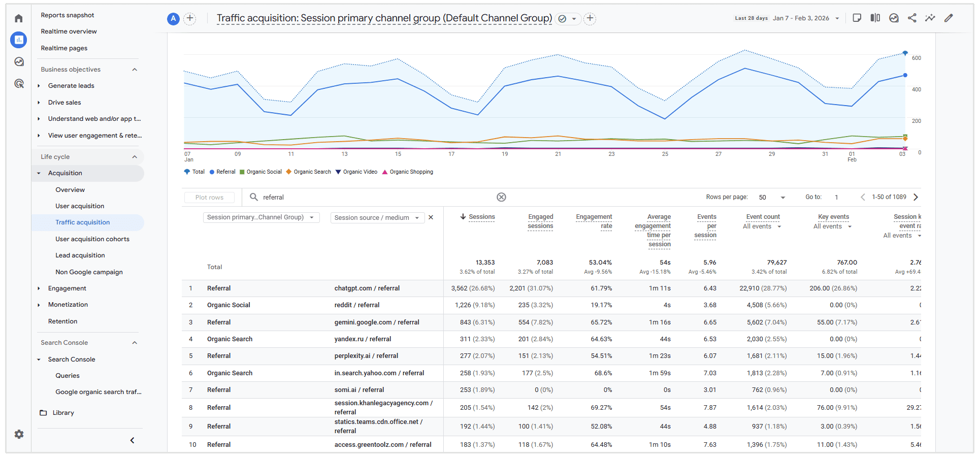Open Session primary Channel Group dimension dropdown

(x=261, y=217)
